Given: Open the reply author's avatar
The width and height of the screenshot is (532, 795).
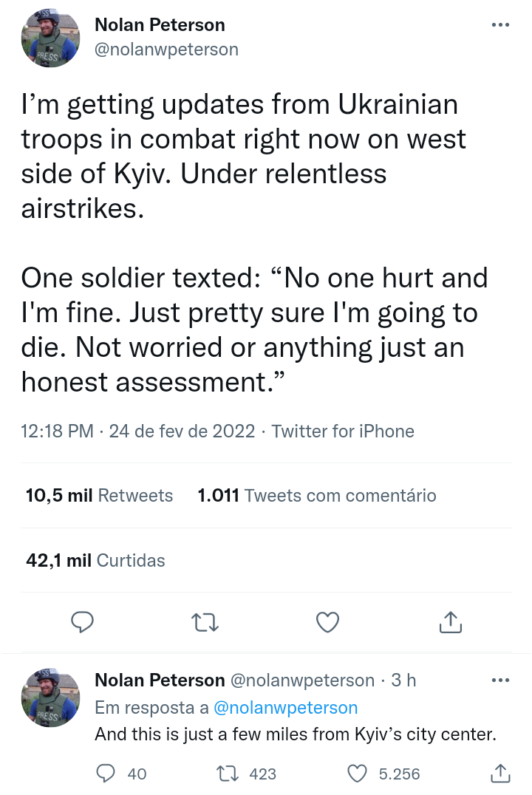Looking at the screenshot, I should pyautogui.click(x=50, y=697).
